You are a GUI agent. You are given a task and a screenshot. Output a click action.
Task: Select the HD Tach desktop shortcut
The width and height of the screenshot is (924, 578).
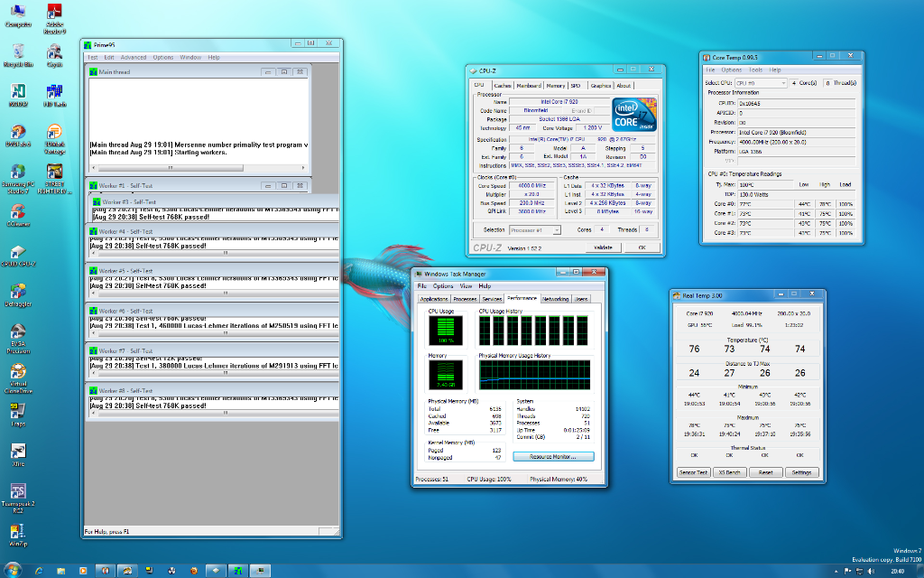pyautogui.click(x=54, y=96)
